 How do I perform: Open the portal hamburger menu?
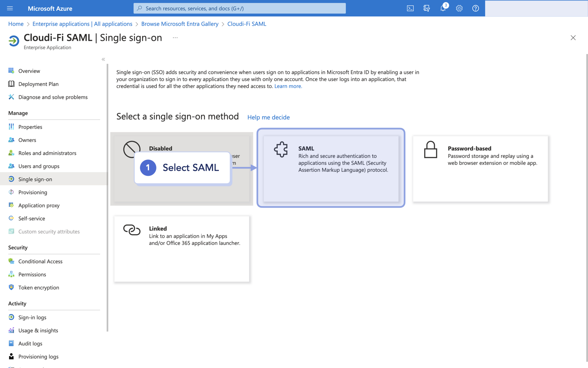coord(10,8)
